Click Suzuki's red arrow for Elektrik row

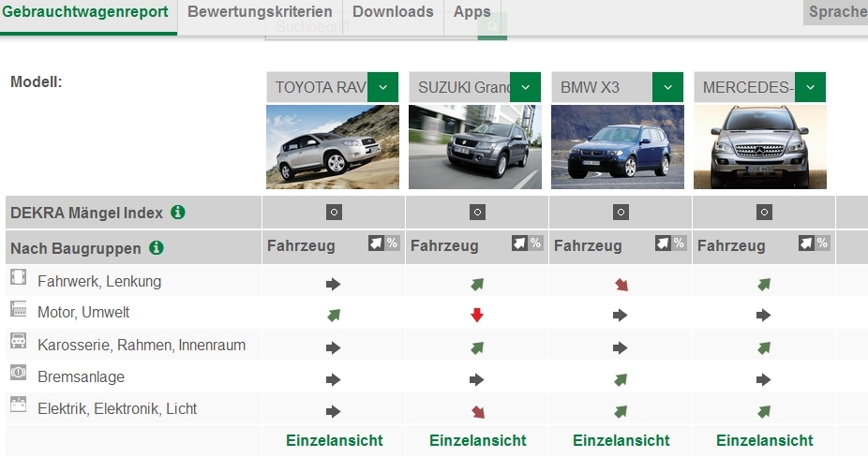click(x=478, y=412)
